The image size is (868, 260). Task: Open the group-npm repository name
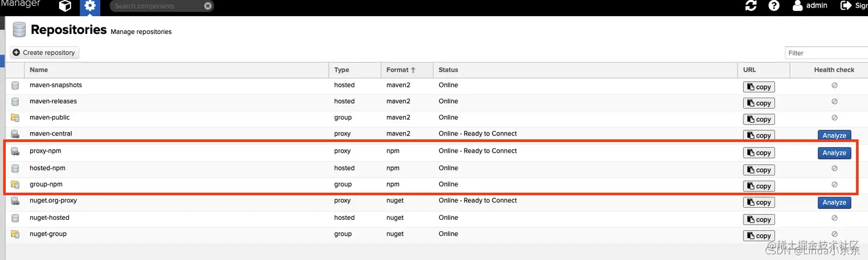(x=46, y=184)
